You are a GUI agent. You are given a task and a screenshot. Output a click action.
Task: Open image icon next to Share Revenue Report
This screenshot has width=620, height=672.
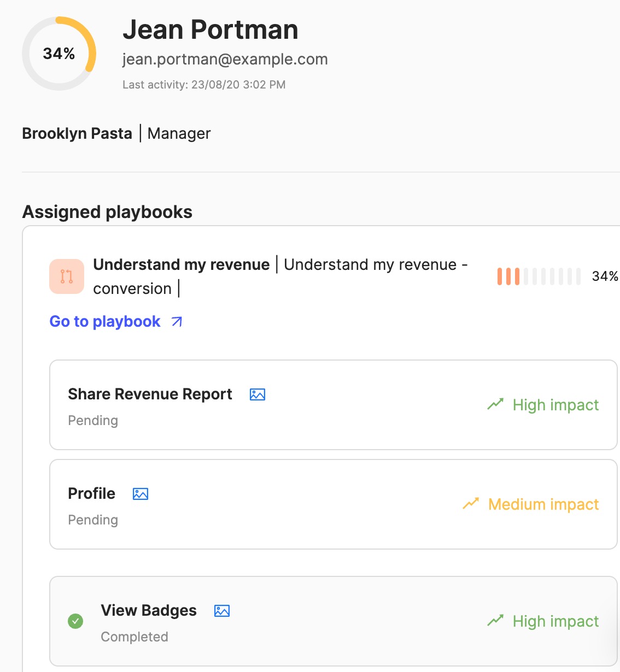258,394
